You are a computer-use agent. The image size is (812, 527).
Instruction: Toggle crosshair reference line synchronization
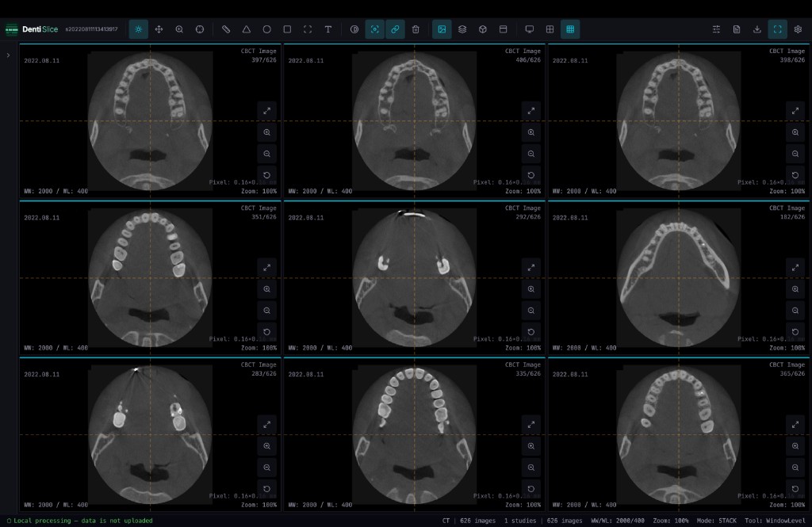[x=374, y=29]
